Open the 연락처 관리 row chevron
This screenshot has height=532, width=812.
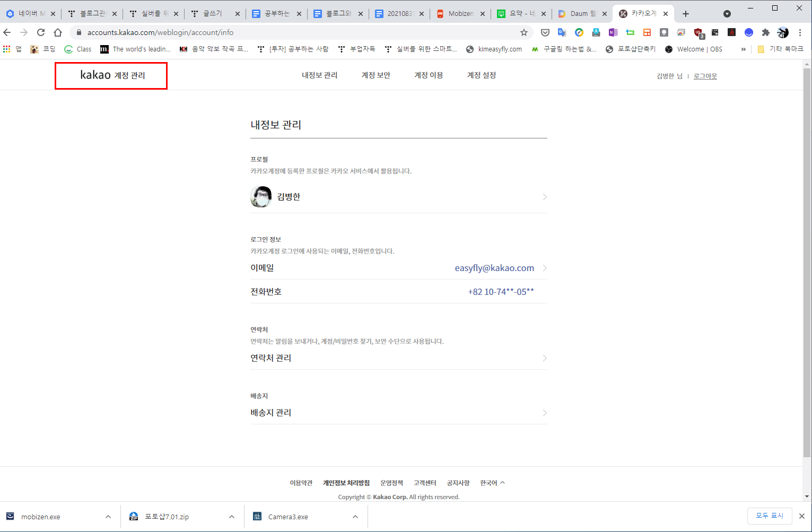(x=545, y=358)
